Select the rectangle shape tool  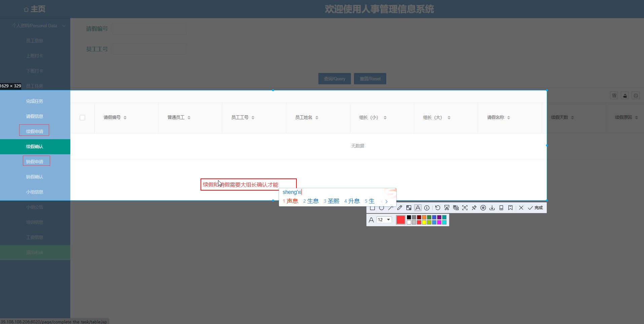pyautogui.click(x=372, y=208)
